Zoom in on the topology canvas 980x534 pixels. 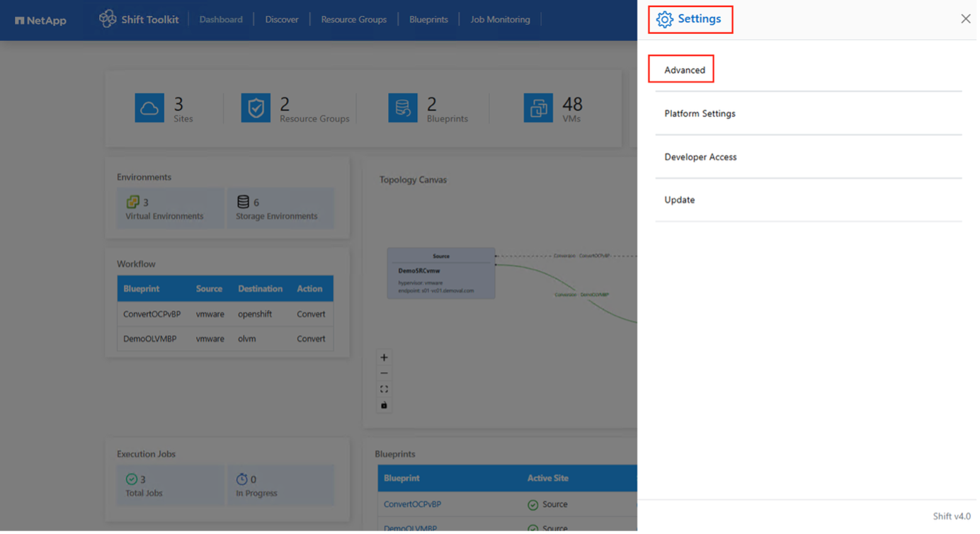pyautogui.click(x=384, y=357)
